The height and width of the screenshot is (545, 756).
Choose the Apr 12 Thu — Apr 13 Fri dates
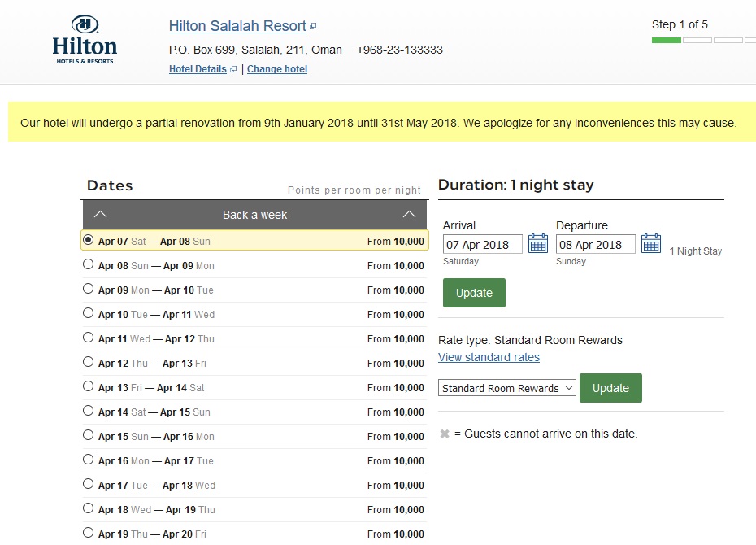point(89,362)
